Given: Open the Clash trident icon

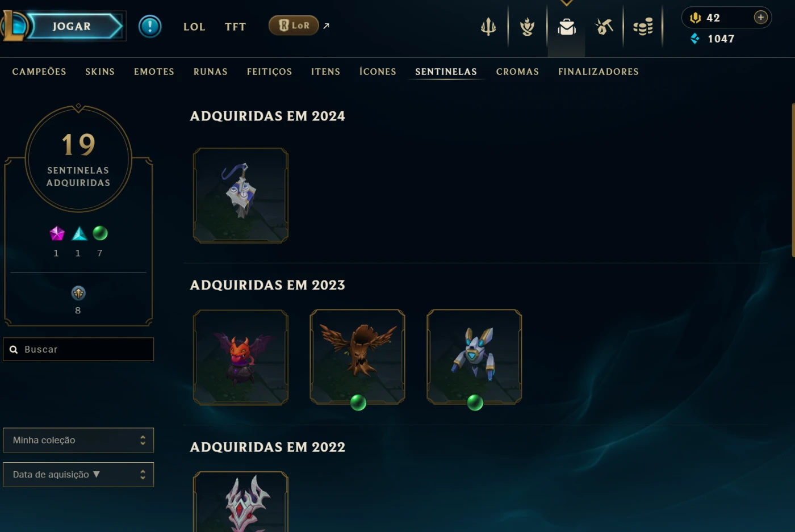Looking at the screenshot, I should pos(488,26).
